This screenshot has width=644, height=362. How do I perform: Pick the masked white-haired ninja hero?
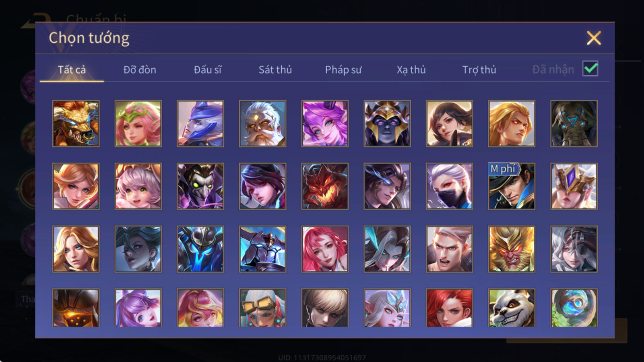point(449,186)
